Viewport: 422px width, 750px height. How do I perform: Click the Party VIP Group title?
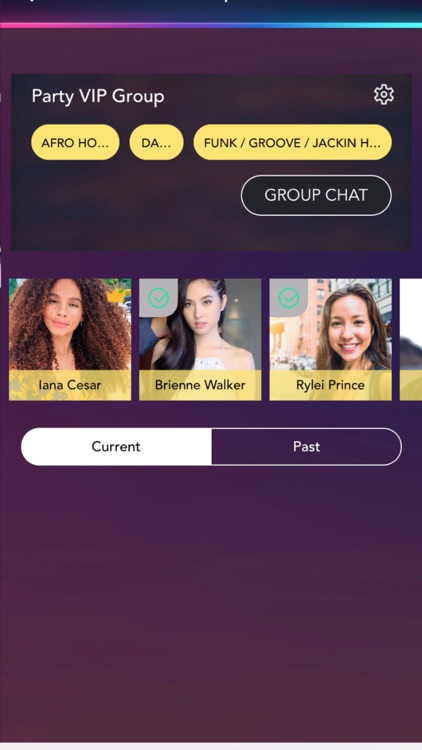(98, 96)
